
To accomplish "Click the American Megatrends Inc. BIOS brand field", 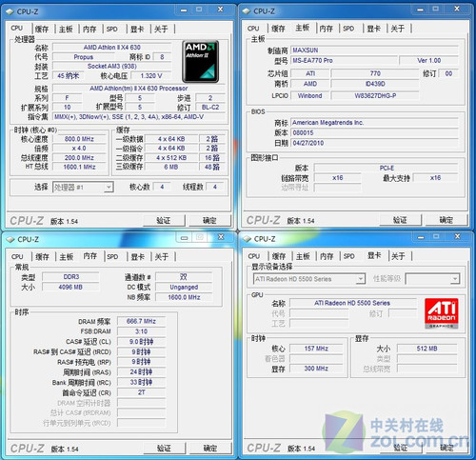I will coord(374,123).
